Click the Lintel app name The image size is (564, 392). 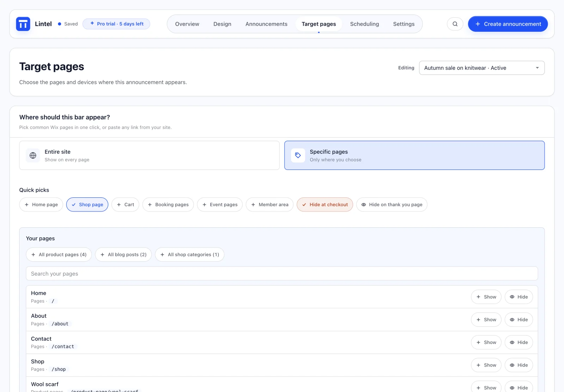(x=43, y=24)
